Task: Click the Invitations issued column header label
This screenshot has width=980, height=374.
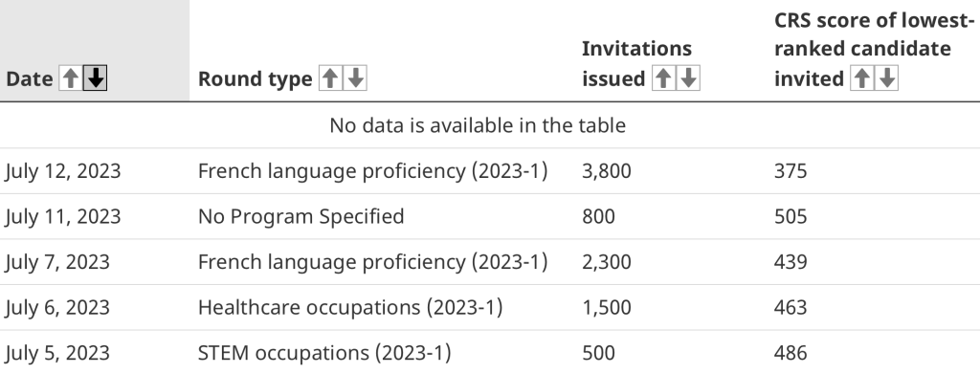Action: 636,64
